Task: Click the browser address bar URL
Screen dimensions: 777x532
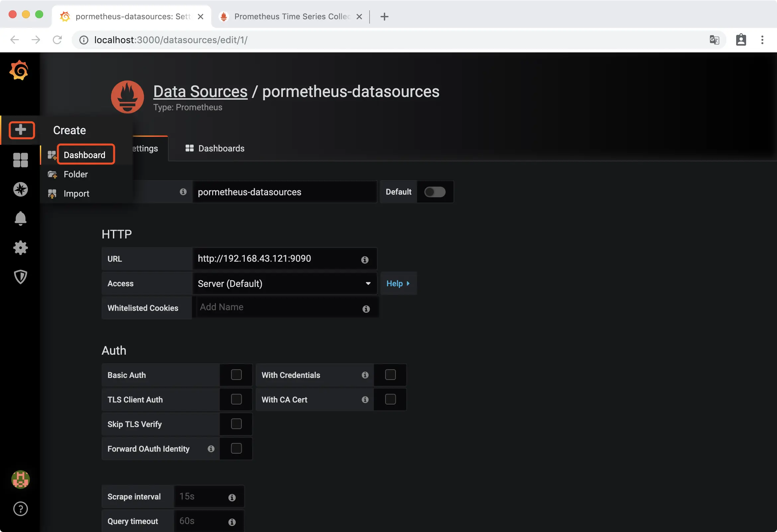Action: point(171,40)
